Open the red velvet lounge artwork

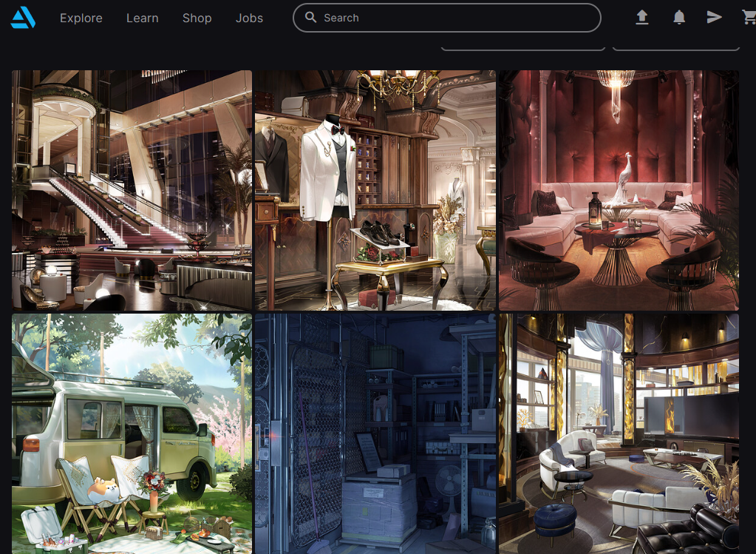coord(619,190)
